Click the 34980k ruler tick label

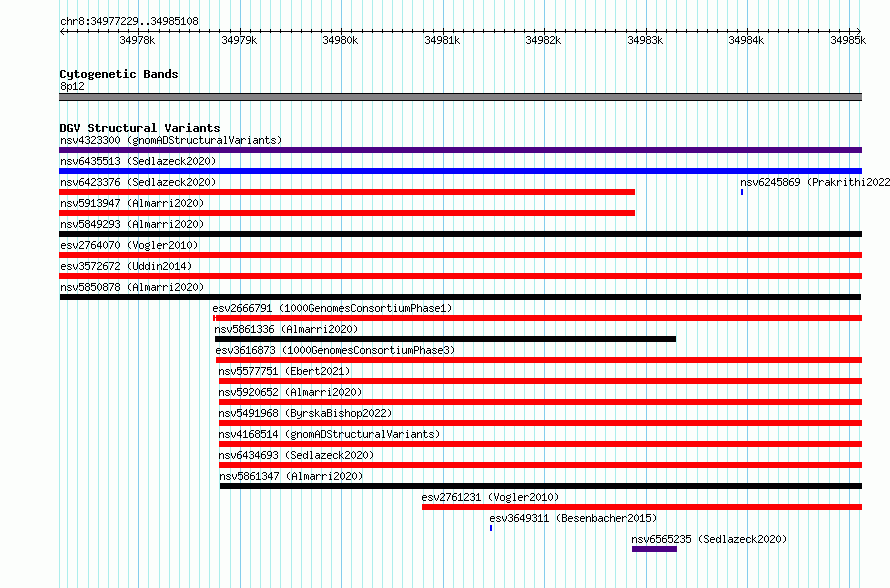(340, 40)
